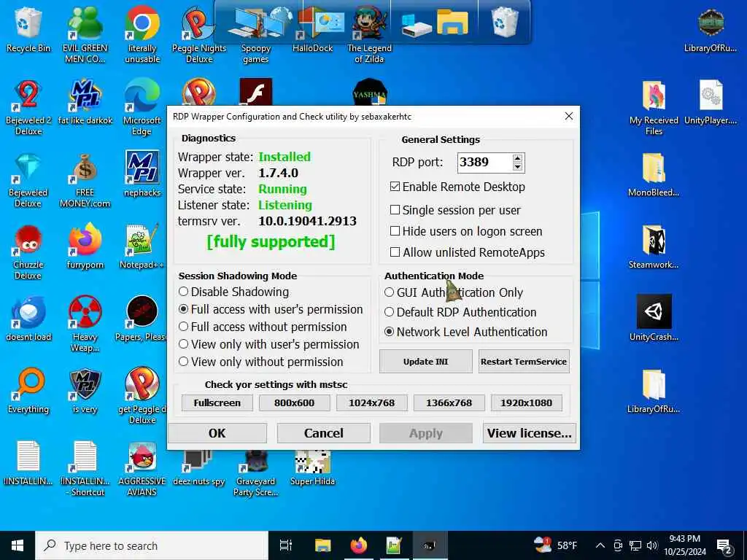Check Allow unlisted RemoteApps
Screen dimensions: 747x560
tap(395, 252)
